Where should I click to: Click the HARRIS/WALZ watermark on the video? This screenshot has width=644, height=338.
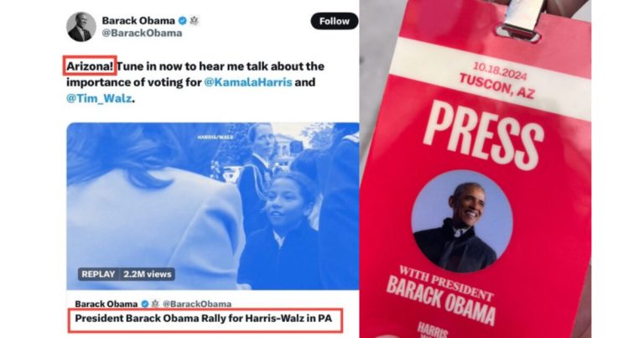(x=216, y=137)
